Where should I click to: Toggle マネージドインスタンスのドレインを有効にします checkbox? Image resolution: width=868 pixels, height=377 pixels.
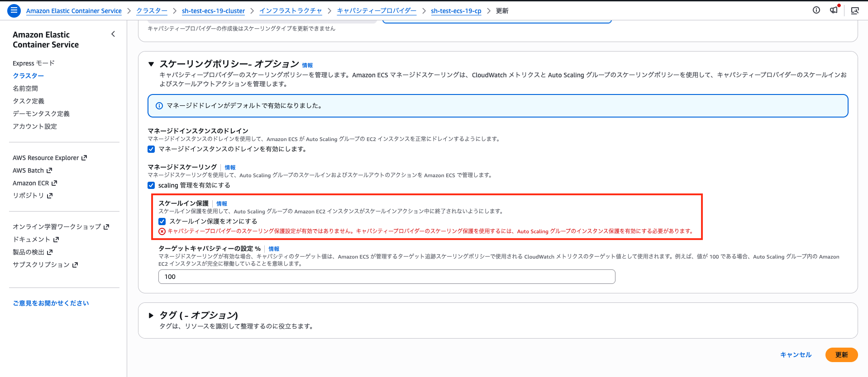click(x=151, y=149)
